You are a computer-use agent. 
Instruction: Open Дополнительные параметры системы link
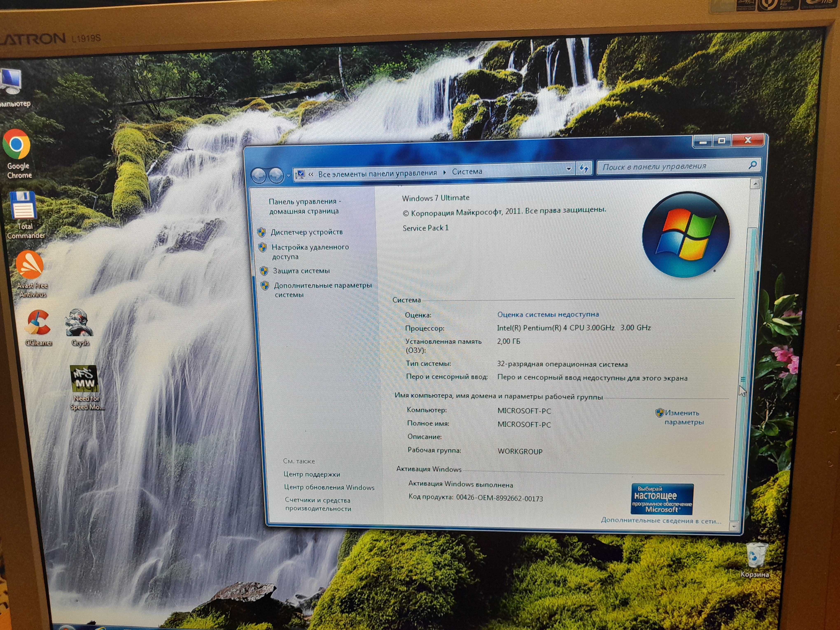(x=323, y=290)
